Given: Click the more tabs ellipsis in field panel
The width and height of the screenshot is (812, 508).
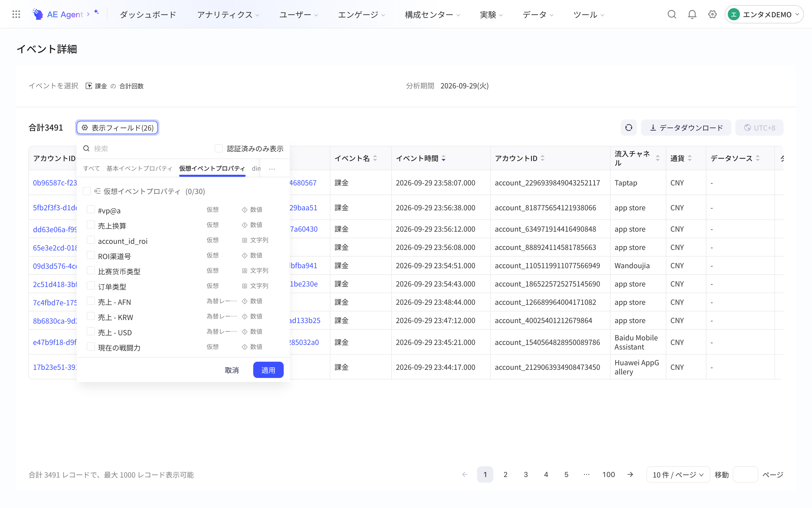Looking at the screenshot, I should pyautogui.click(x=272, y=169).
